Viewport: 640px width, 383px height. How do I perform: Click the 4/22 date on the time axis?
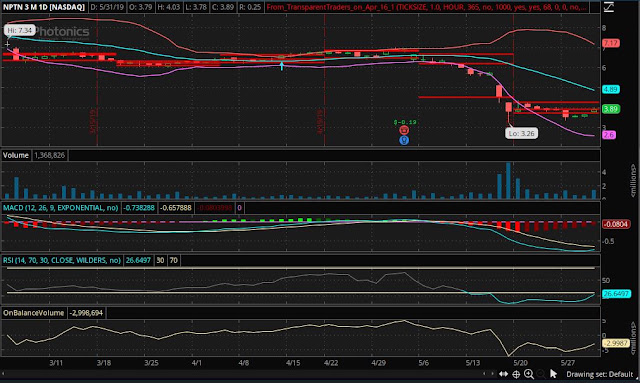click(x=331, y=363)
